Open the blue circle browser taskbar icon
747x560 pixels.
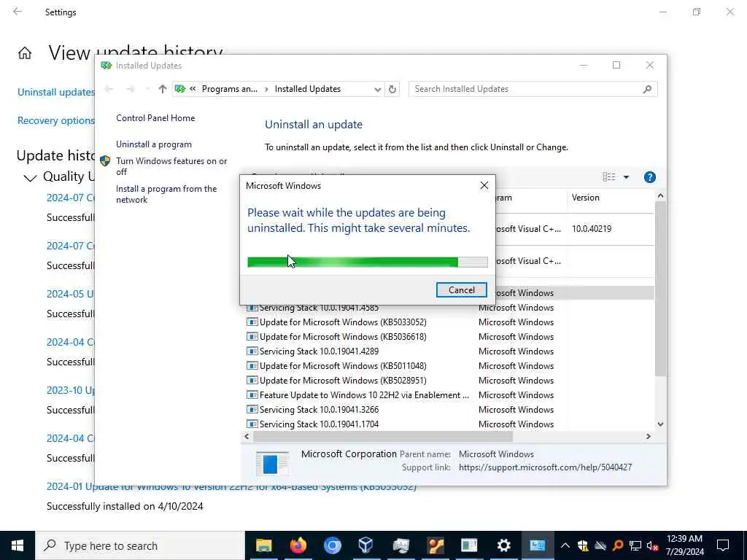click(x=332, y=545)
